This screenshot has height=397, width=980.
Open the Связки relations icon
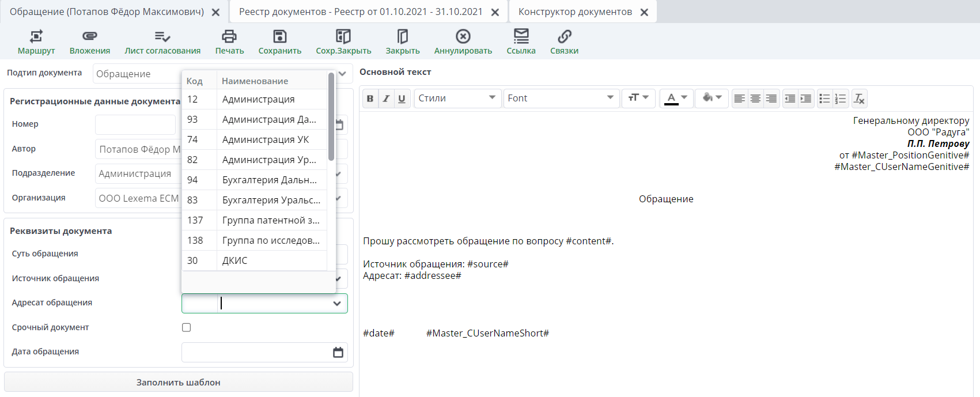(x=564, y=37)
